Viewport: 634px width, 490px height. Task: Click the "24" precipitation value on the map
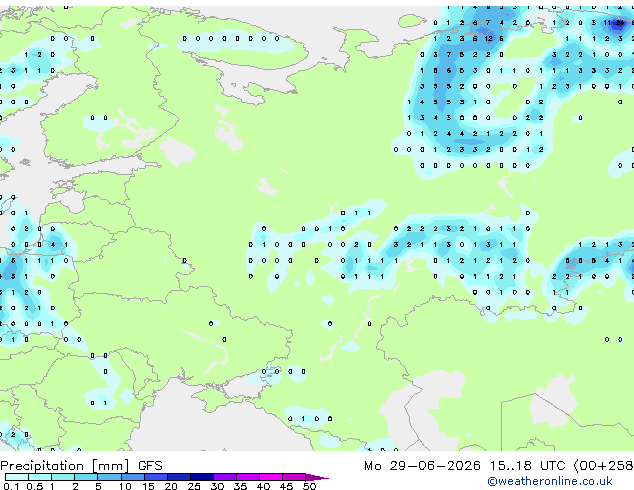[x=620, y=23]
